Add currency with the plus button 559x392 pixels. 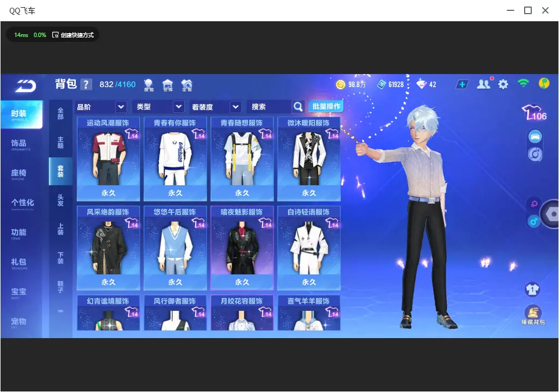point(462,84)
